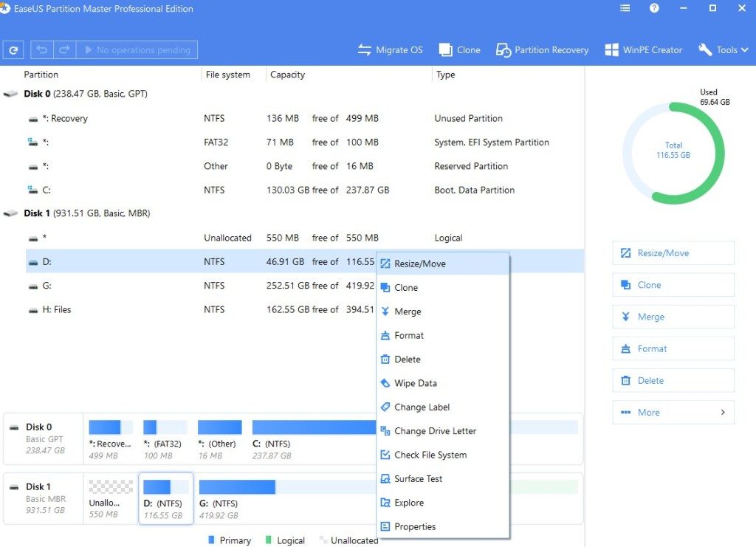The image size is (756, 547).
Task: Collapse the Disk 1 tree entry
Action: point(10,213)
